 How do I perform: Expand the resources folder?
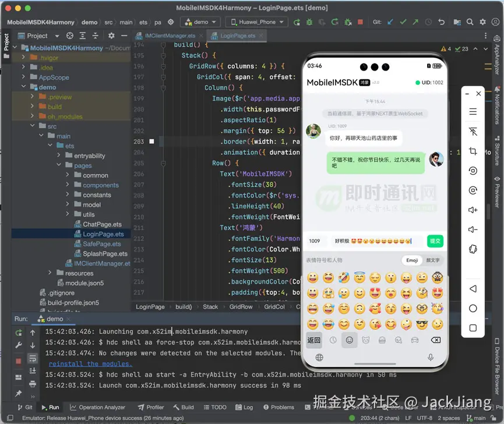pyautogui.click(x=50, y=273)
